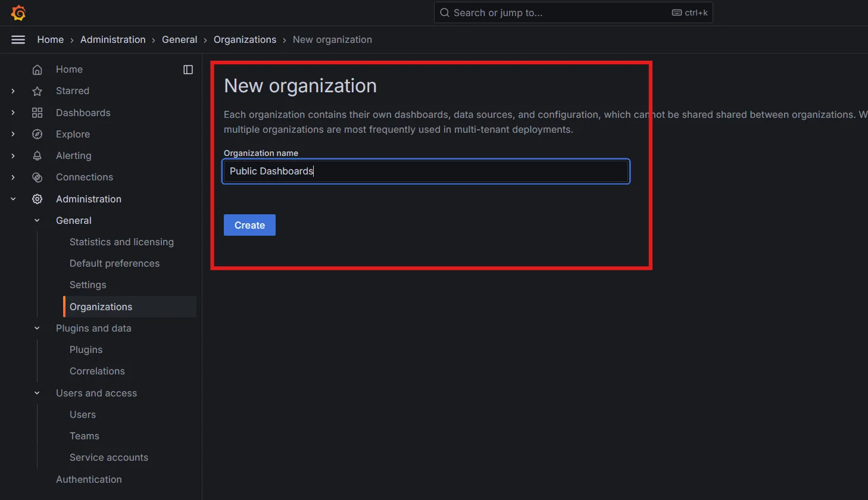This screenshot has width=868, height=500.
Task: Click the Grafana logo
Action: tap(18, 12)
